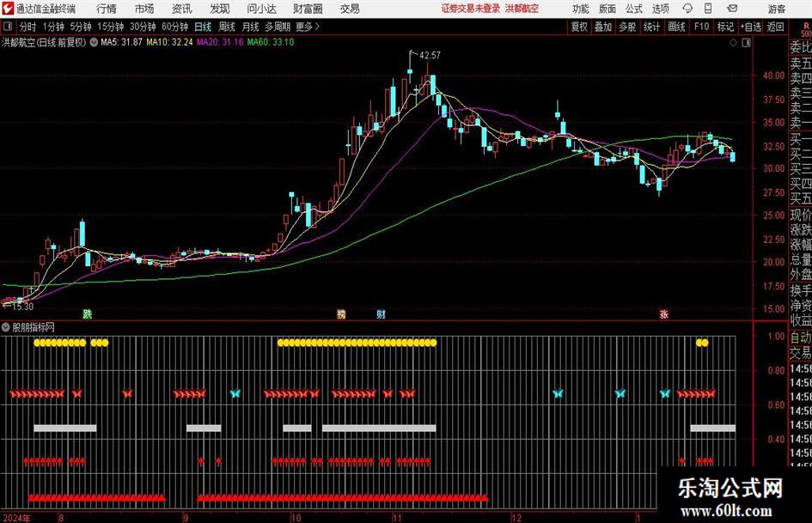
Task: Toggle the left panel layout icon beside 分时
Action: click(8, 27)
